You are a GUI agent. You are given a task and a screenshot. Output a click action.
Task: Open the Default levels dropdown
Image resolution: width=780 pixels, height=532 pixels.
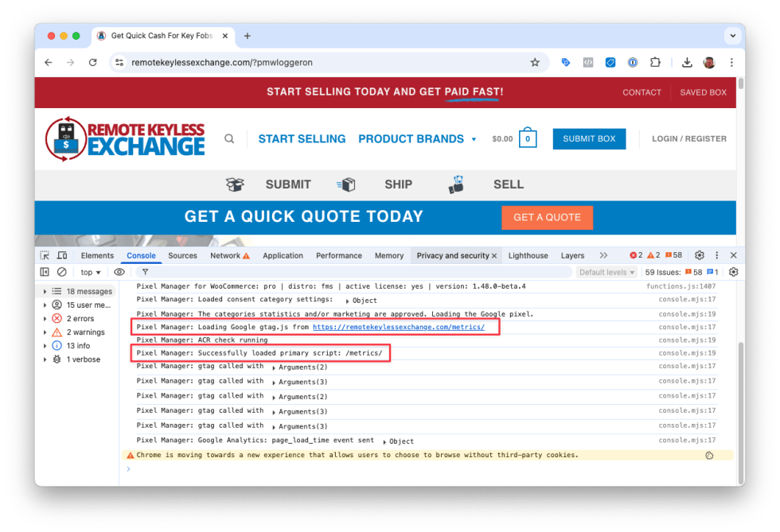[x=606, y=273]
